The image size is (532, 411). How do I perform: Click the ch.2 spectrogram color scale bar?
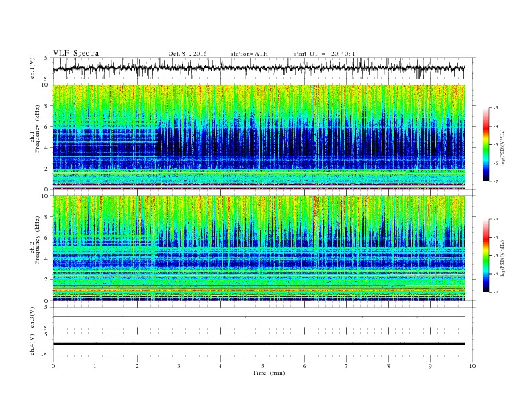[x=486, y=255]
